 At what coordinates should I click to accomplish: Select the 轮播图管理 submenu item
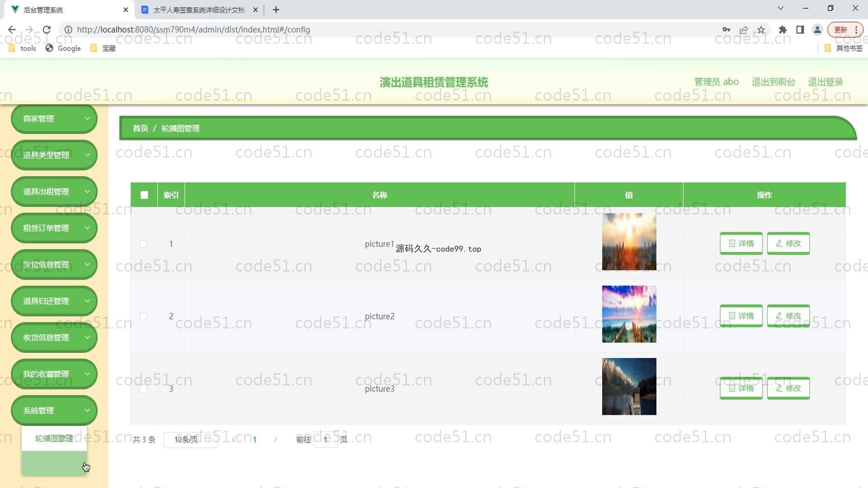(54, 438)
